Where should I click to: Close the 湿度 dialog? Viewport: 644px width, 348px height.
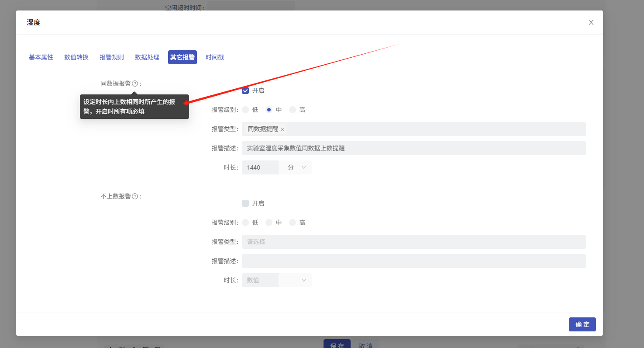pos(591,22)
